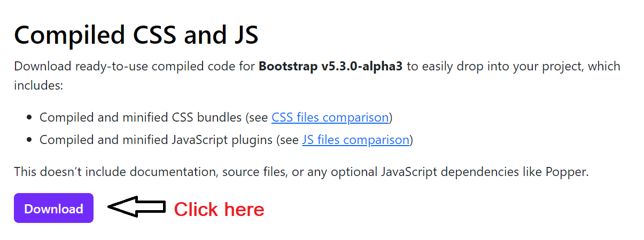Click "Compiled and minified JavaScript plugins" text
Image resolution: width=644 pixels, height=240 pixels.
point(156,140)
